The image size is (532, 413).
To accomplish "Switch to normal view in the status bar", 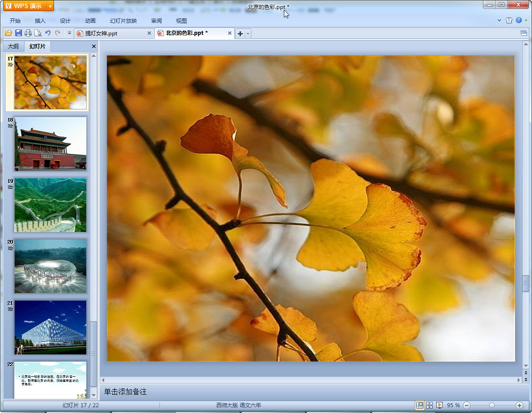I will [x=420, y=405].
